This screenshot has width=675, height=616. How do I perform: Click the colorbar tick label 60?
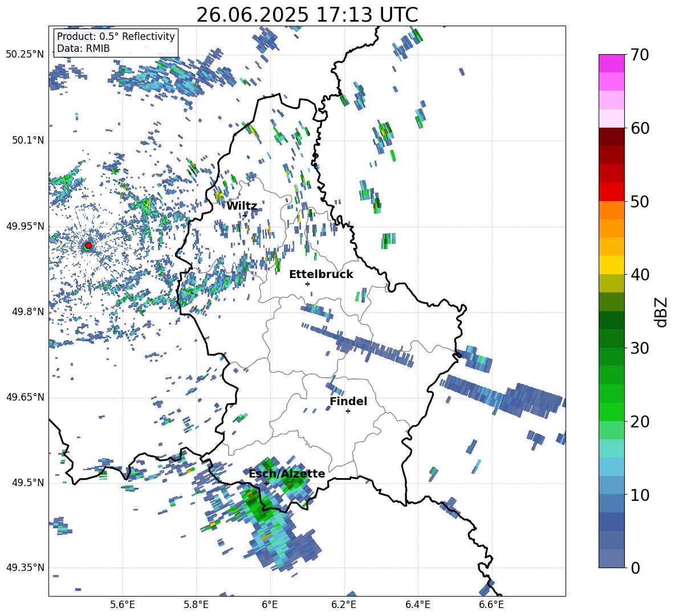640,128
